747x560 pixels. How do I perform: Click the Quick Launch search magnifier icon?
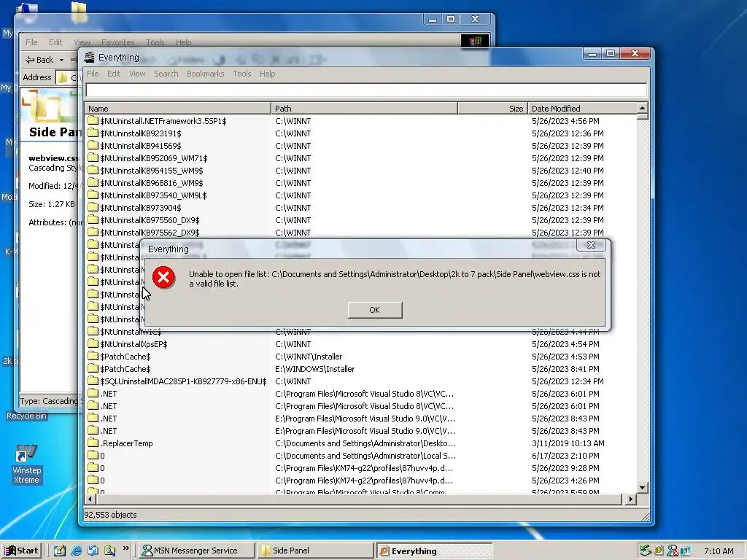(x=109, y=551)
